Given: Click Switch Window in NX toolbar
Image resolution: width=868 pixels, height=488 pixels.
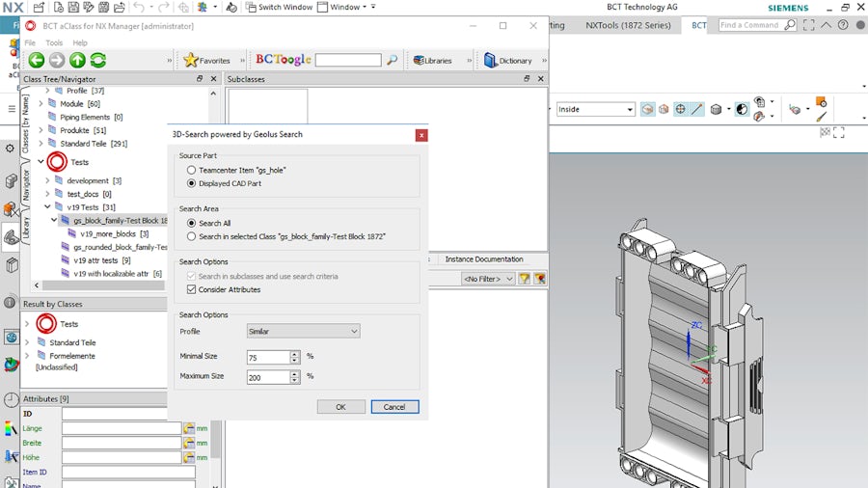Looking at the screenshot, I should (x=279, y=7).
